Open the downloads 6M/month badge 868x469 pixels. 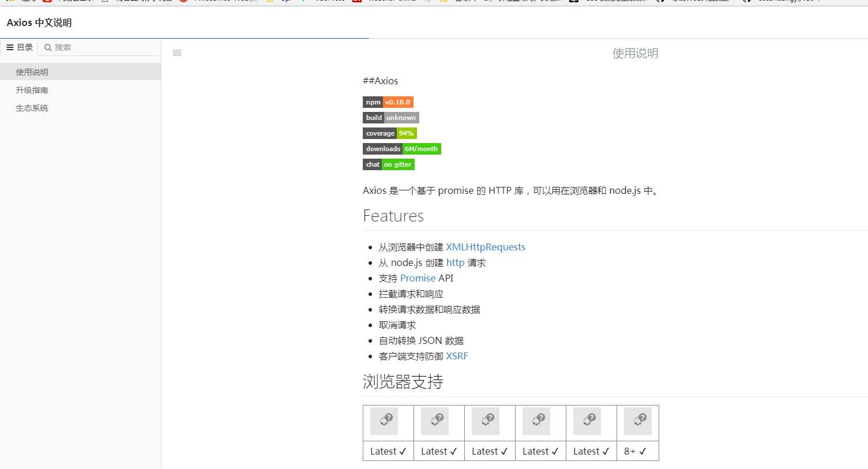[x=402, y=149]
